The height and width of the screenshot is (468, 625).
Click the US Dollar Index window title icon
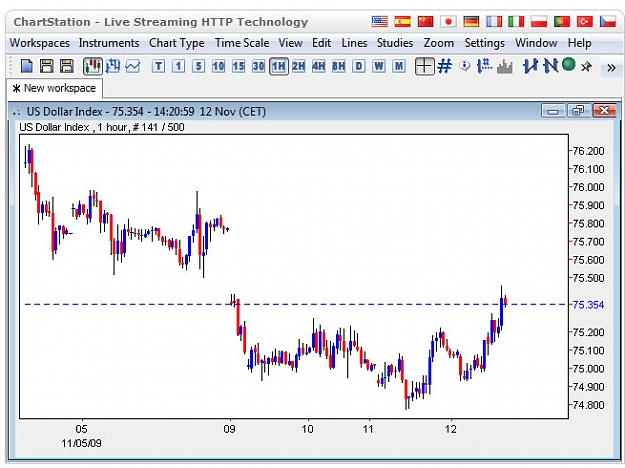click(16, 112)
